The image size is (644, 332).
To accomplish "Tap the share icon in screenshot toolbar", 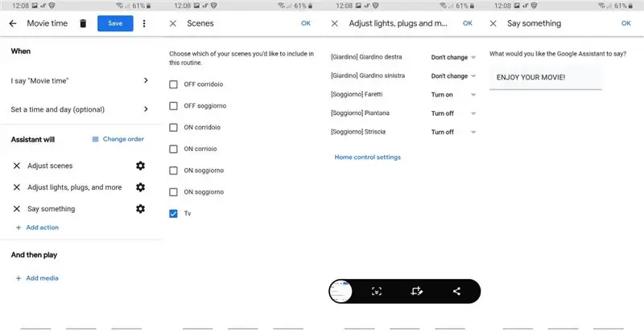I will (456, 291).
